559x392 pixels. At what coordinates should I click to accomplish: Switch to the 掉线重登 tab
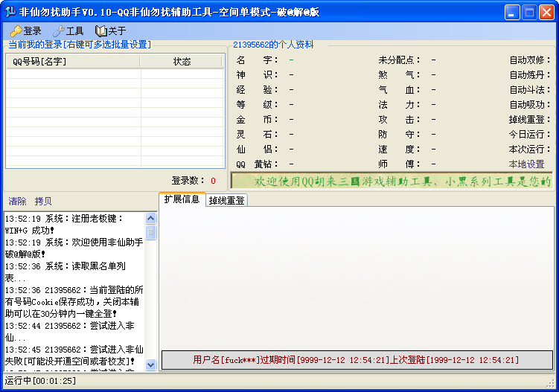coord(226,200)
